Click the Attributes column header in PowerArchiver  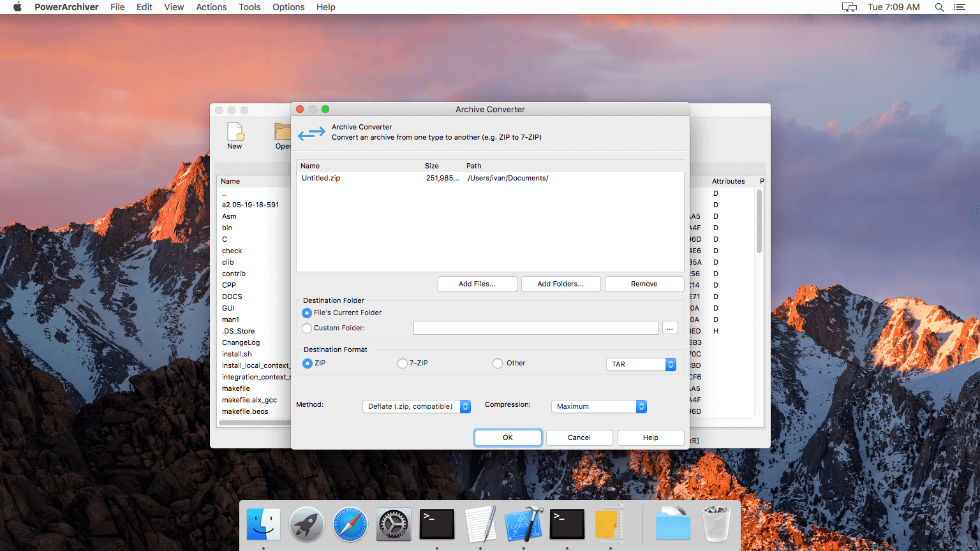coord(729,181)
